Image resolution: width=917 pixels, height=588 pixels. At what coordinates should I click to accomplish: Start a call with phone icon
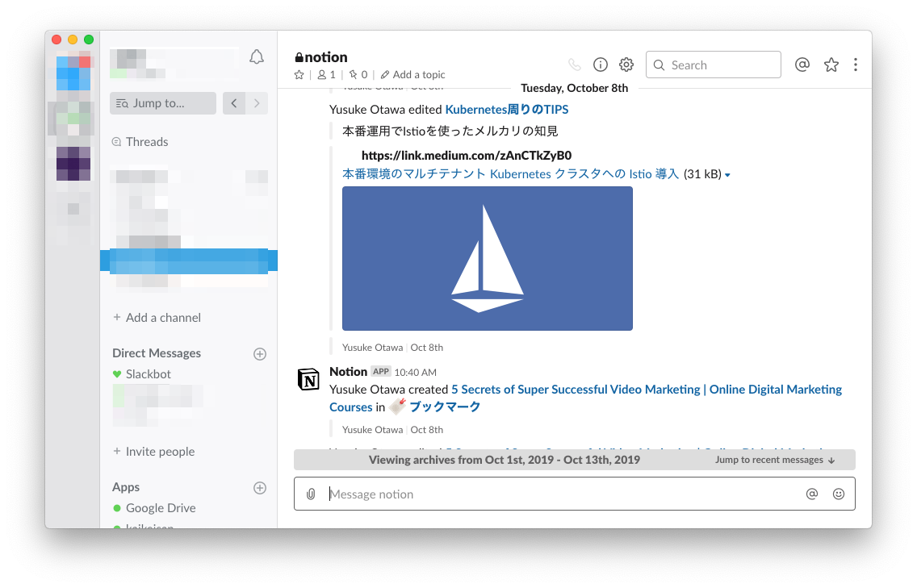(x=574, y=65)
